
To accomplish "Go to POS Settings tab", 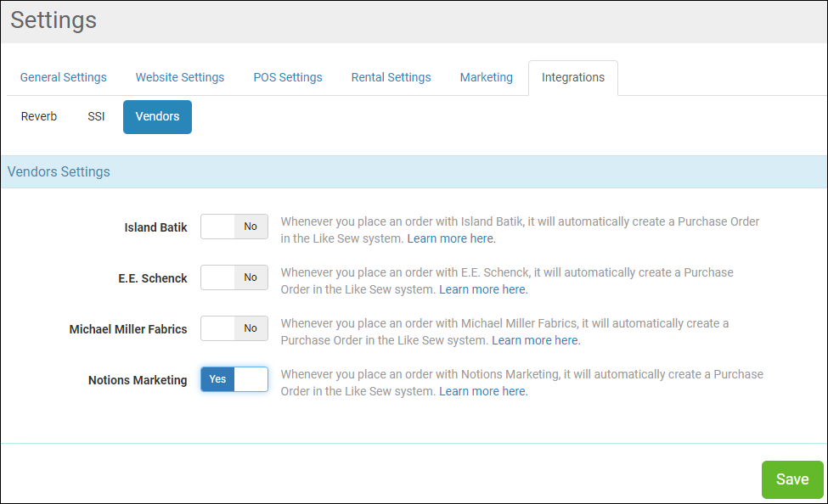I will coord(288,77).
